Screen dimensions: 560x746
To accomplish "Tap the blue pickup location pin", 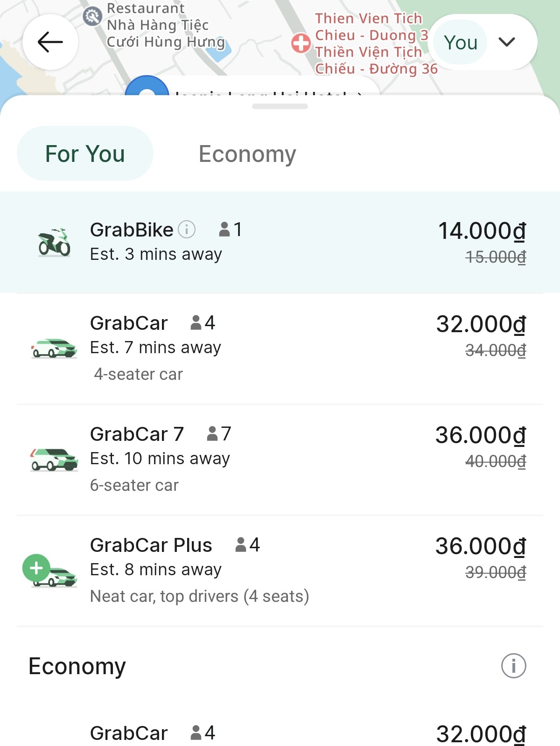I will 147,87.
